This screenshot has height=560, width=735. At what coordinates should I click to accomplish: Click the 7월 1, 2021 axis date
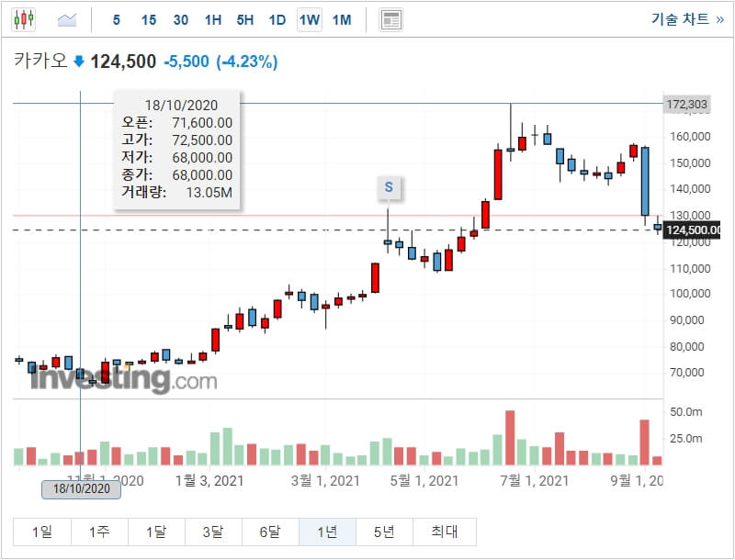click(534, 480)
